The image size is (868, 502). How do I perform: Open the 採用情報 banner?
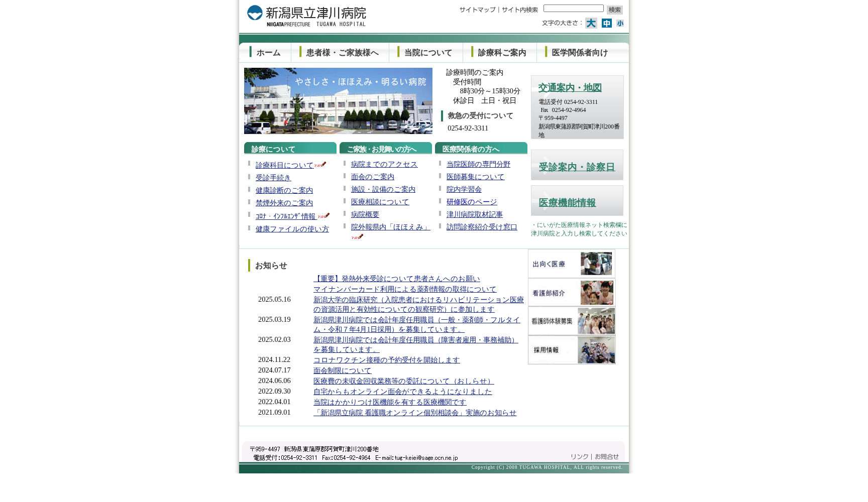coord(571,350)
